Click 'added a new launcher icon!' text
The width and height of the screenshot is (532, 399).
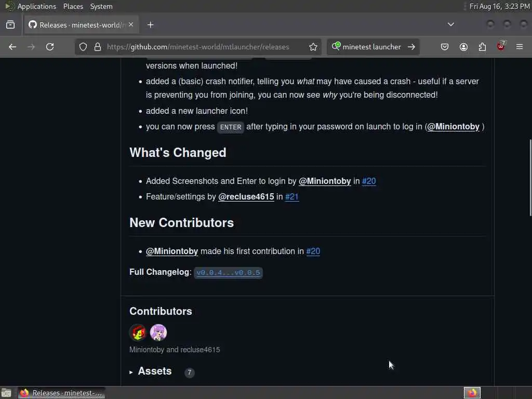point(197,111)
